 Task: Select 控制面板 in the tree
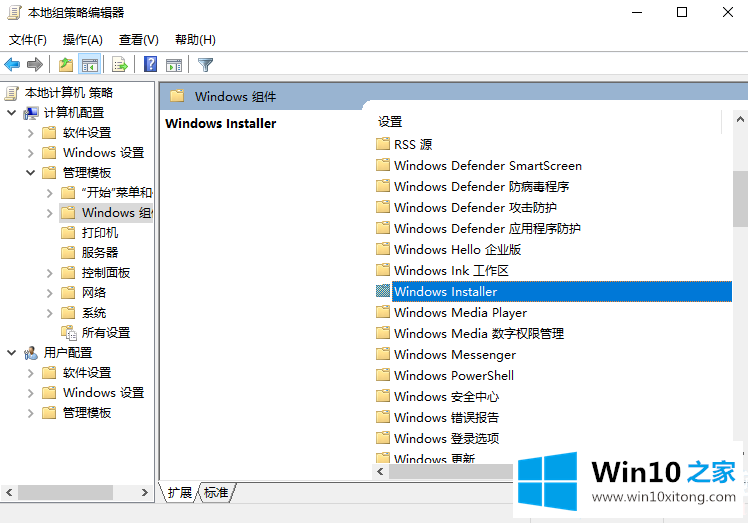coord(105,272)
